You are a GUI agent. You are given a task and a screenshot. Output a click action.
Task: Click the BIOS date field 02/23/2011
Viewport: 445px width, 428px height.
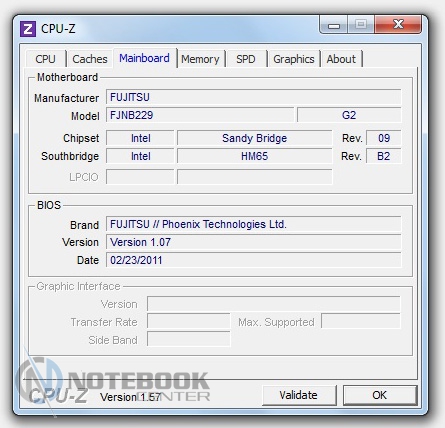coord(254,260)
